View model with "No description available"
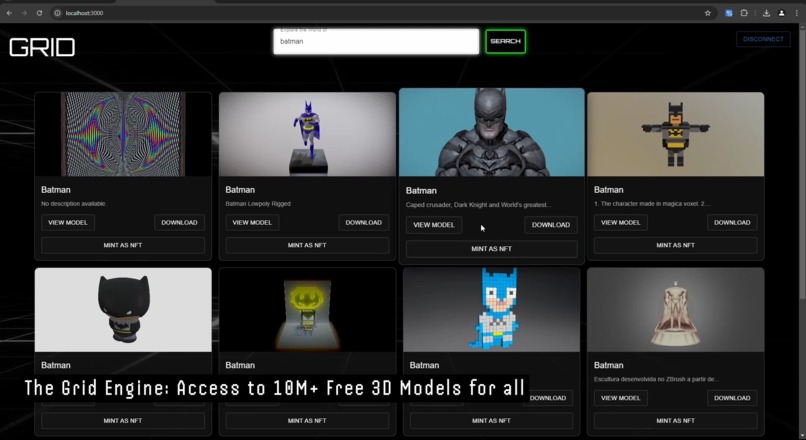 [x=68, y=223]
